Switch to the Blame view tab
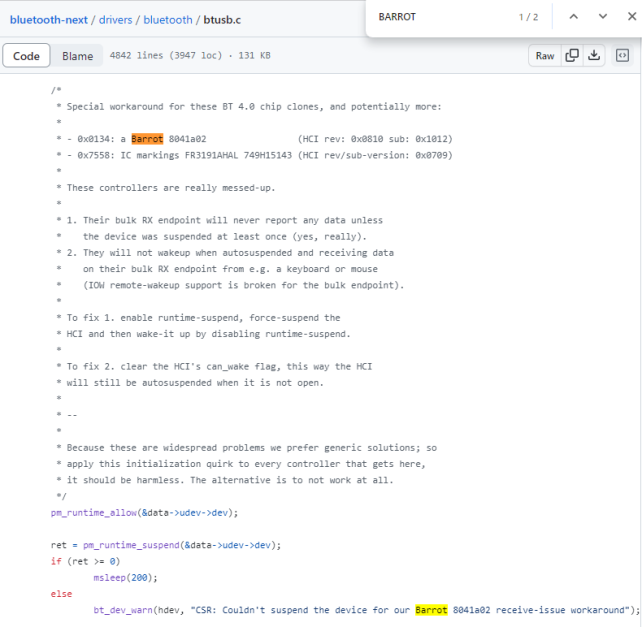642x627 pixels. tap(77, 56)
